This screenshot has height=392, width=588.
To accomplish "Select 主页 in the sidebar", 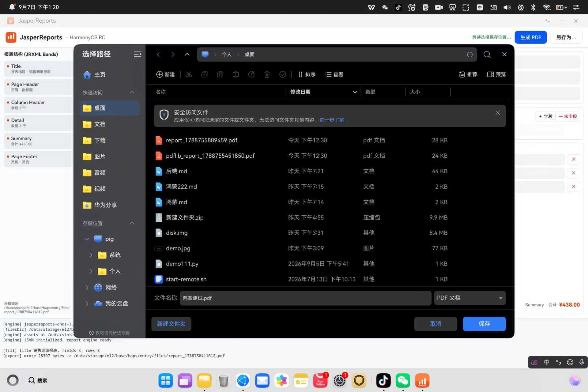I will 109,74.
